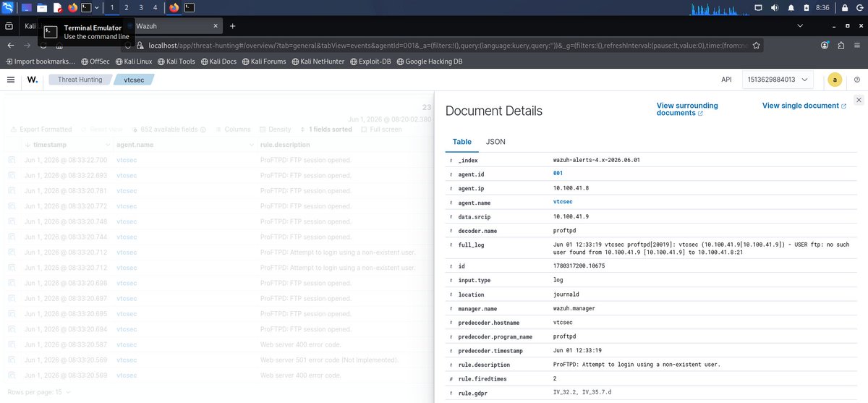This screenshot has height=403, width=868.
Task: Select the data.srcip value 10.100.41.9
Action: (571, 216)
